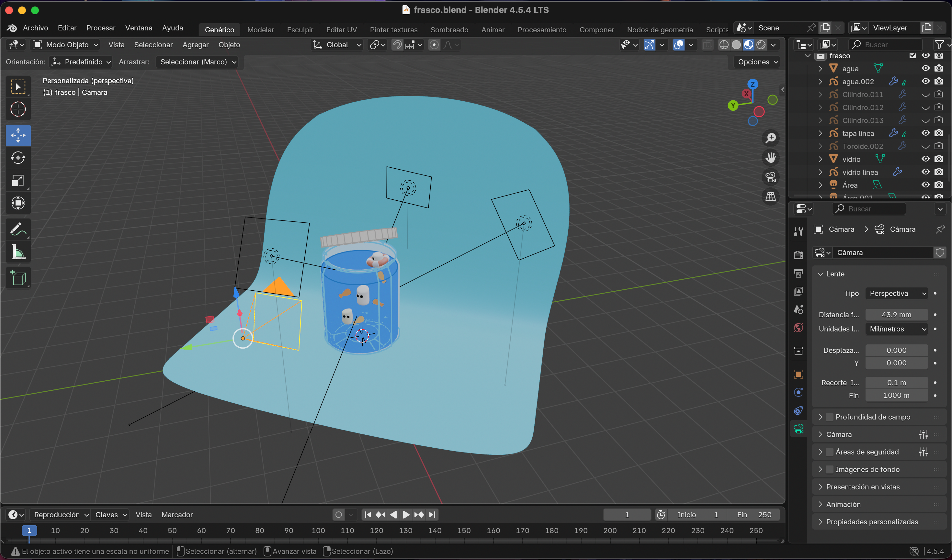This screenshot has height=560, width=952.
Task: Select the 3D Cursor tool
Action: (18, 109)
